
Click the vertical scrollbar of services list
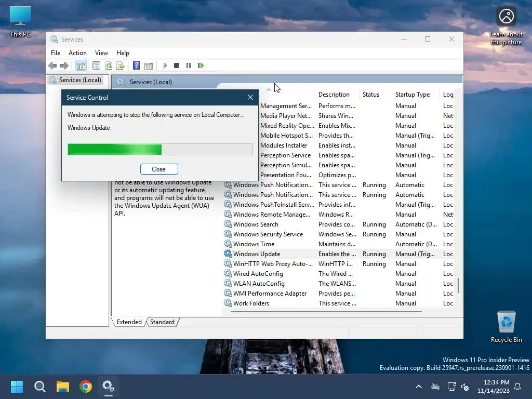coord(458,285)
